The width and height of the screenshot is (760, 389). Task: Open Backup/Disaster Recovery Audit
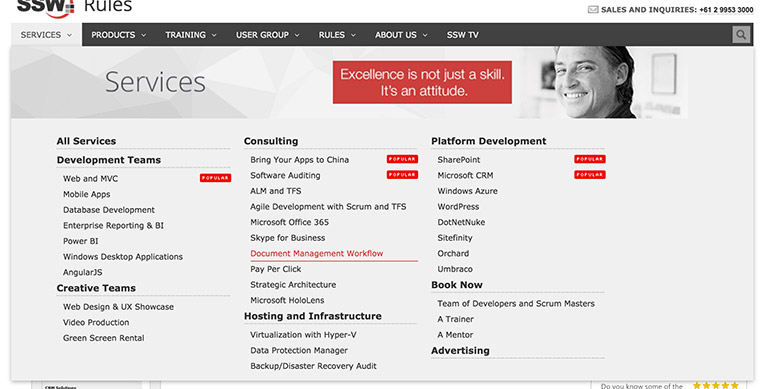313,366
